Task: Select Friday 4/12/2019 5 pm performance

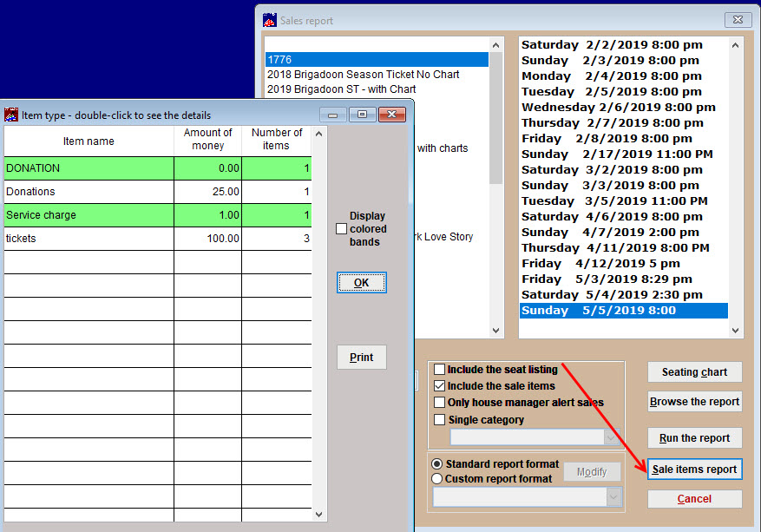Action: [x=624, y=263]
